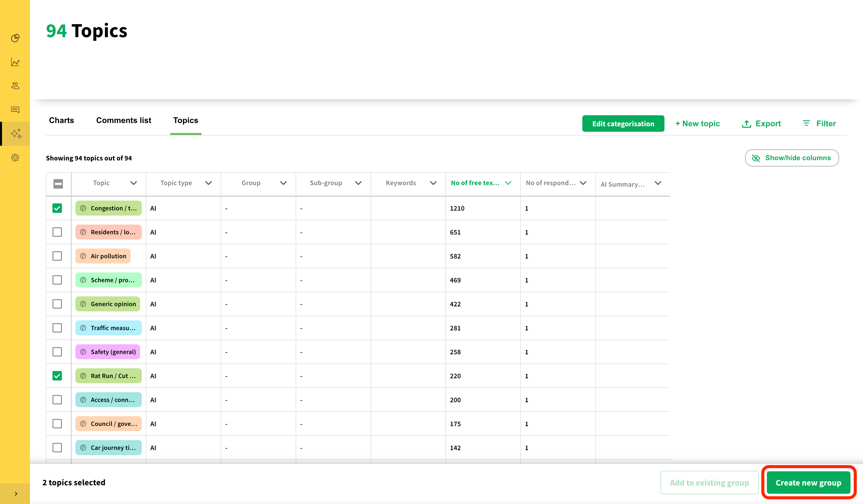Screen dimensions: 863x504
Task: Toggle the select-all header checkbox
Action: [58, 184]
